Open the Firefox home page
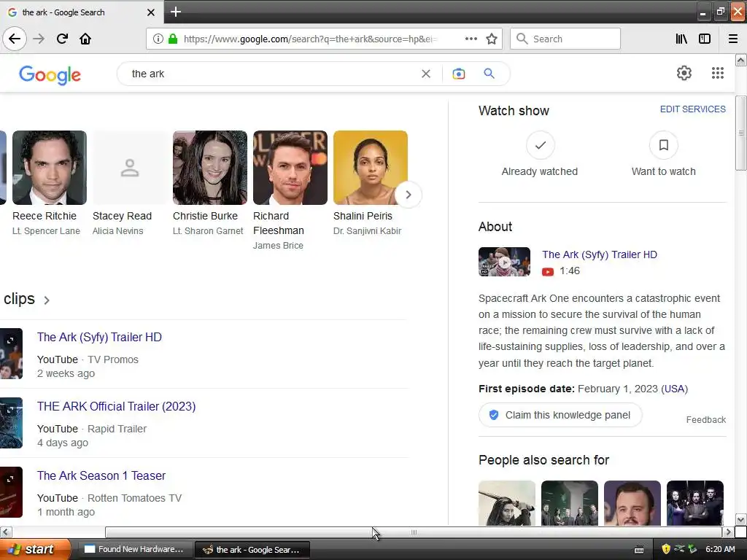 click(85, 39)
